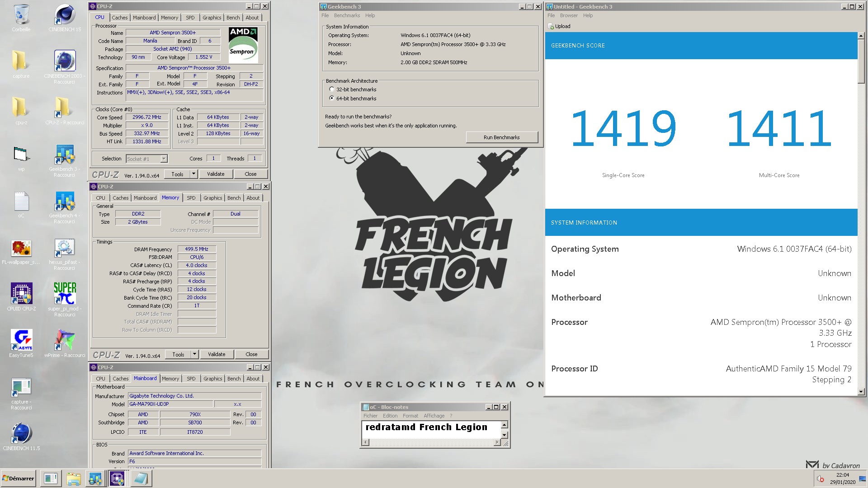Open the Format menu in Bloc-notes

[x=410, y=416]
